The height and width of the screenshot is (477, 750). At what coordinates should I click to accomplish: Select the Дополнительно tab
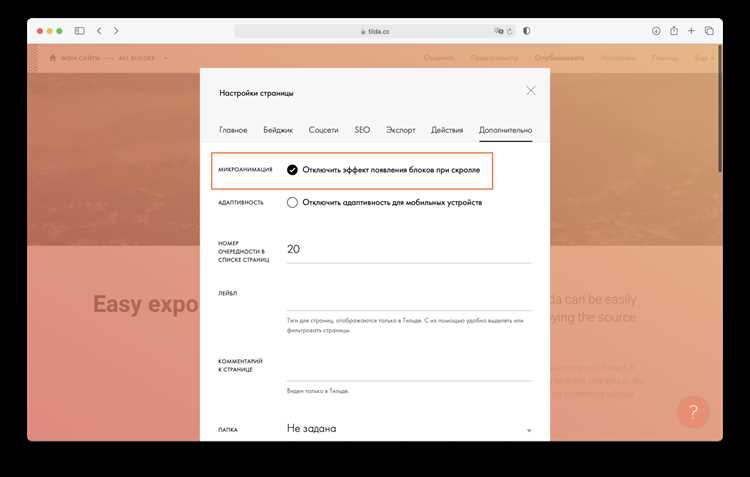point(506,130)
